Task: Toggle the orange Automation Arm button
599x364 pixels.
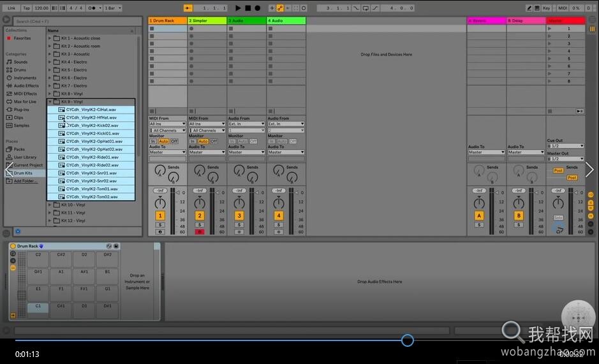Action: pos(280,8)
